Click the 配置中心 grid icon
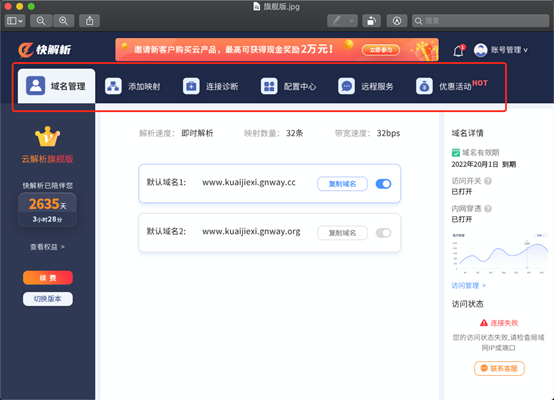The height and width of the screenshot is (400, 554). pos(269,86)
